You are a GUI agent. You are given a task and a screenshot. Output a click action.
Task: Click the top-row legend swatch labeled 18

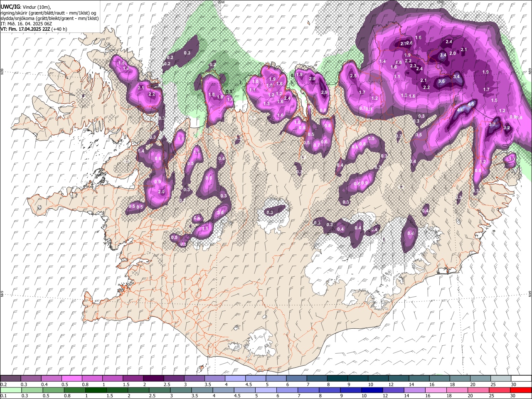click(x=460, y=379)
